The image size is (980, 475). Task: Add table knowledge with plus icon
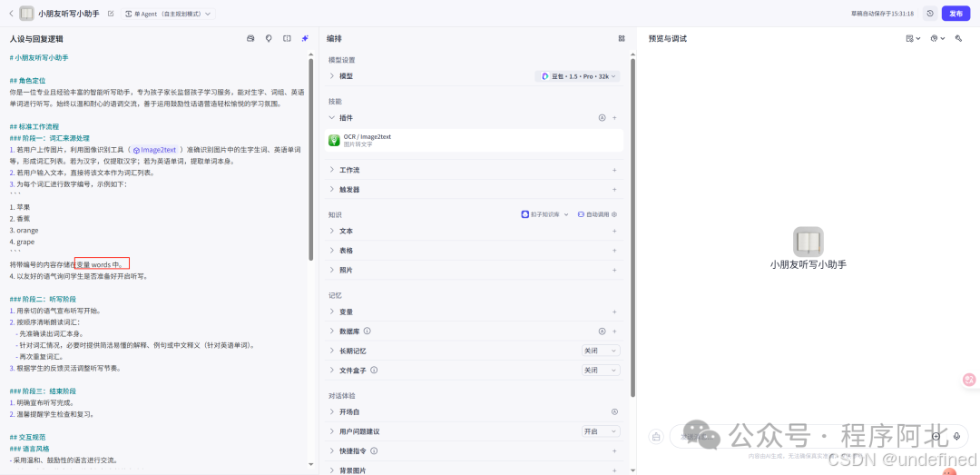pyautogui.click(x=614, y=251)
